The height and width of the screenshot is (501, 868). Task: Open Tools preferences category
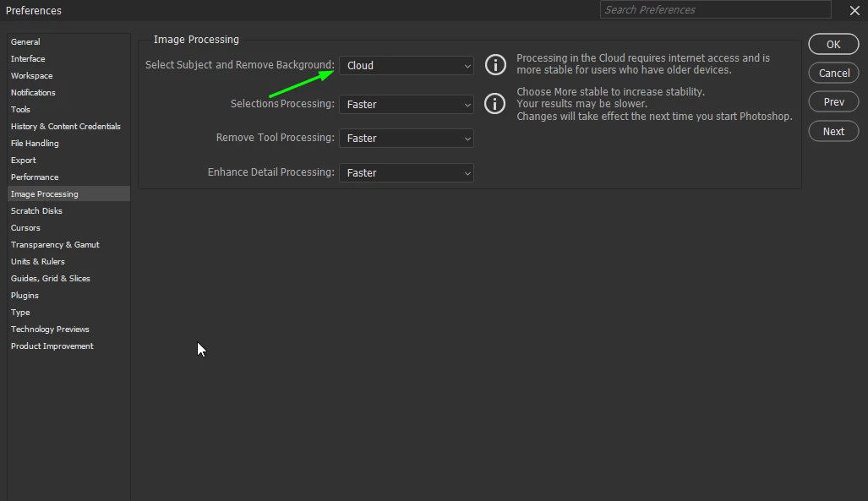pos(68,109)
